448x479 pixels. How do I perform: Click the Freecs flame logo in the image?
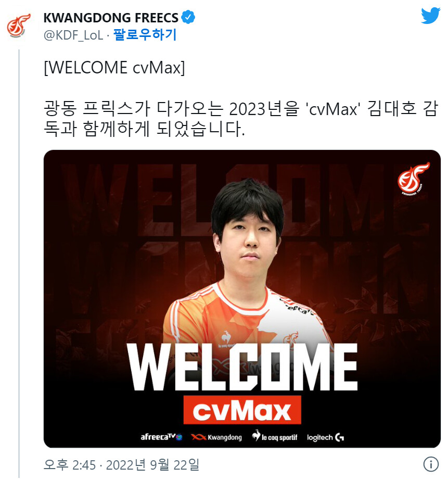[414, 179]
